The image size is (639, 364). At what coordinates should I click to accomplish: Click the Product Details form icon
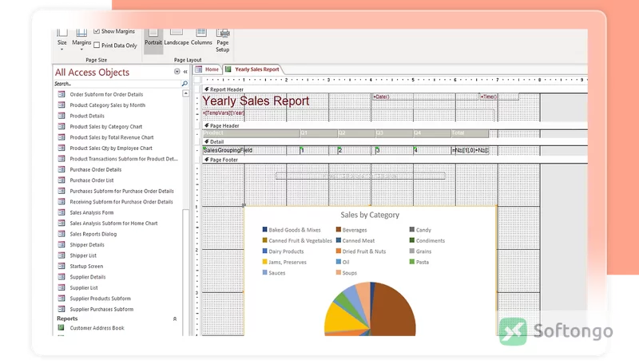62,116
